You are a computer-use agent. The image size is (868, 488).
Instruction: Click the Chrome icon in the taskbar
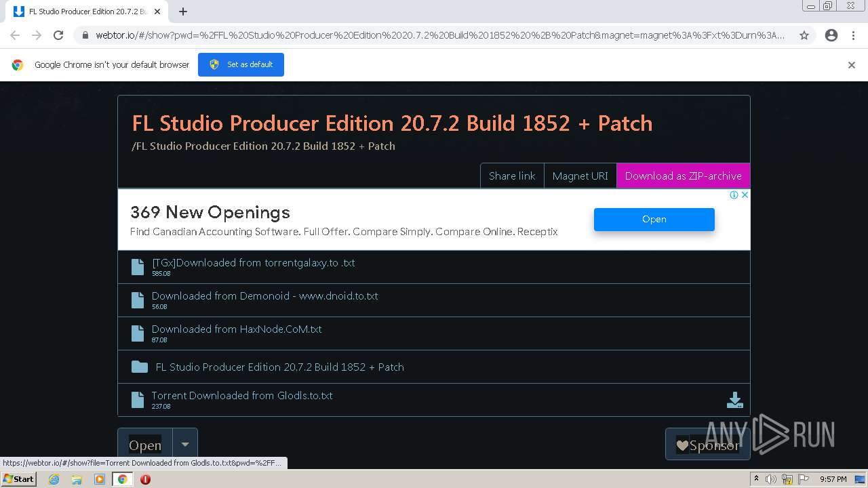click(x=122, y=479)
